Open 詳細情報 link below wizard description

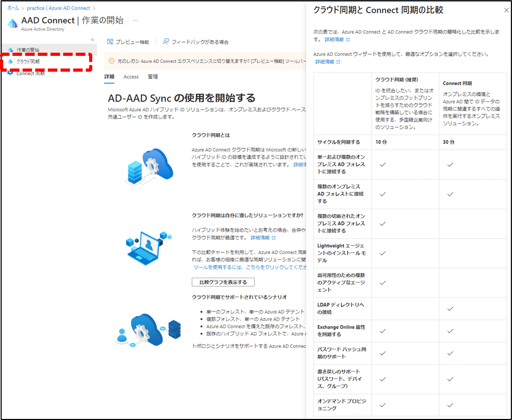coord(325,62)
